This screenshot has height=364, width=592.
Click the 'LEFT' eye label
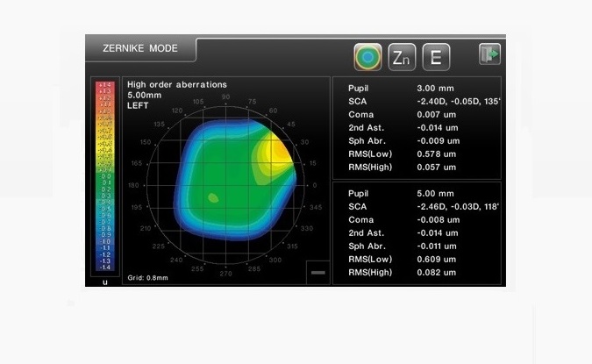point(138,106)
